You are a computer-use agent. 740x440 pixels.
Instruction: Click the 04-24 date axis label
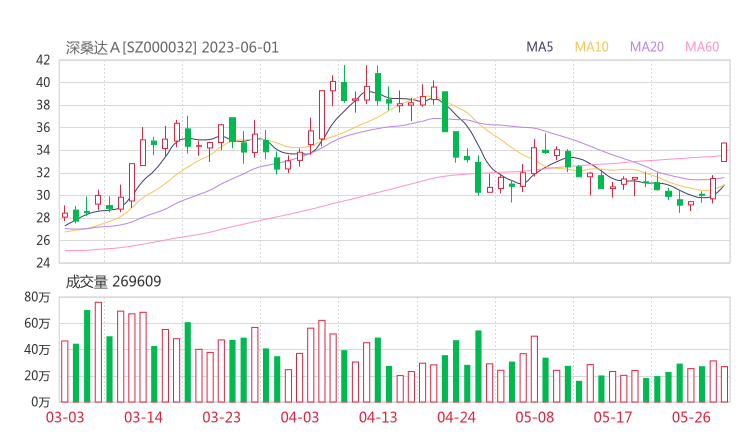(x=456, y=417)
